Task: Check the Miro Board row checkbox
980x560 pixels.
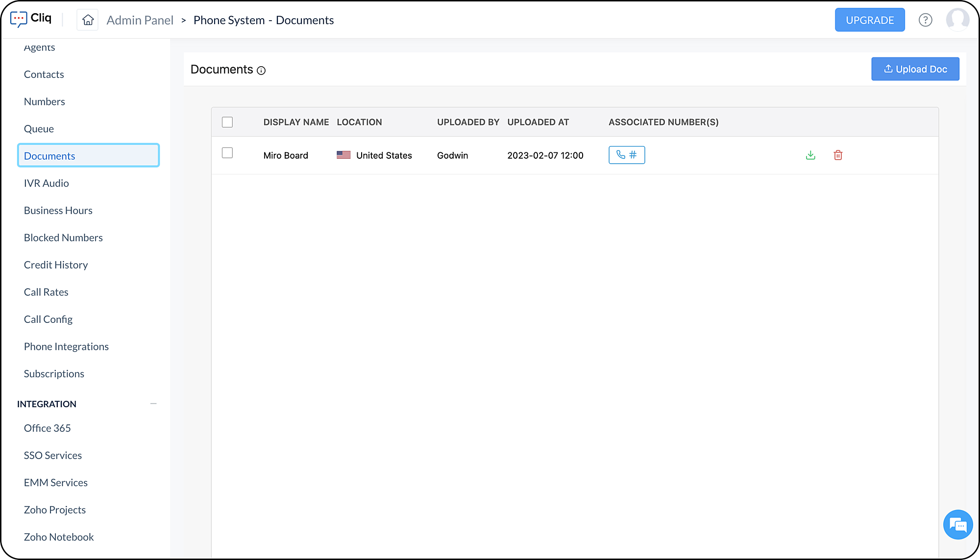Action: [227, 153]
